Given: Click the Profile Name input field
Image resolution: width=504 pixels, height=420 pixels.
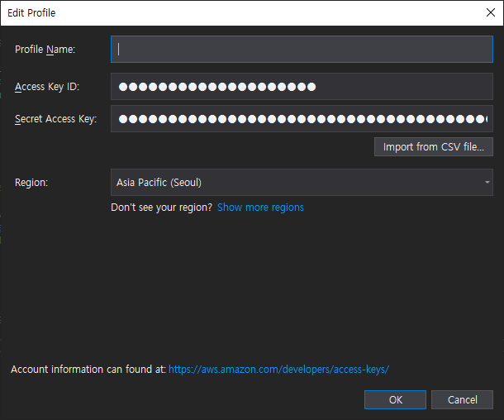Looking at the screenshot, I should point(302,50).
